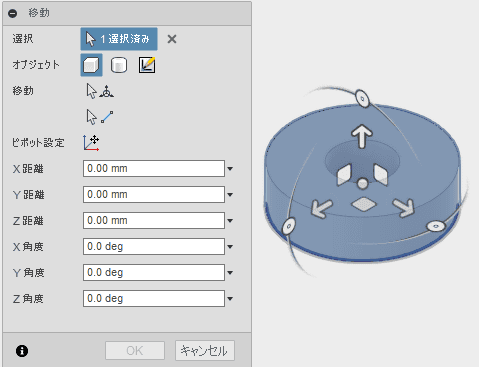Select the point-to-point move icon
This screenshot has width=479, height=367.
point(100,117)
